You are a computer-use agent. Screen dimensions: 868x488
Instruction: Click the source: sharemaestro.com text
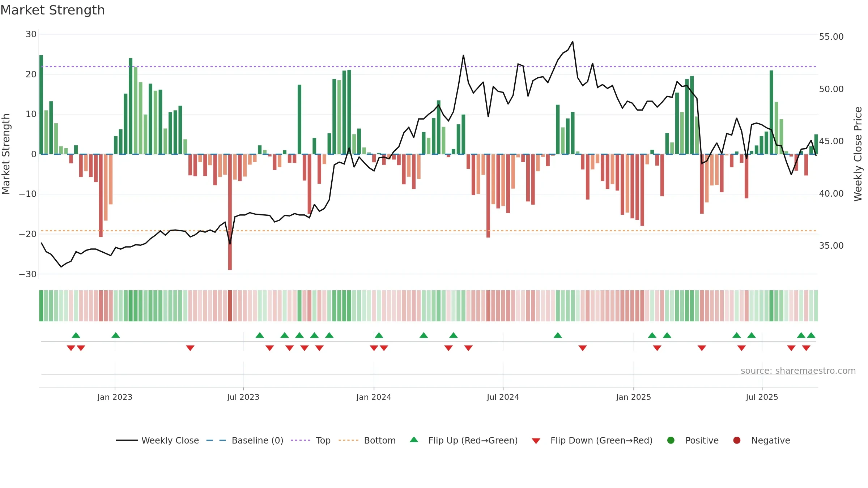[x=798, y=371]
